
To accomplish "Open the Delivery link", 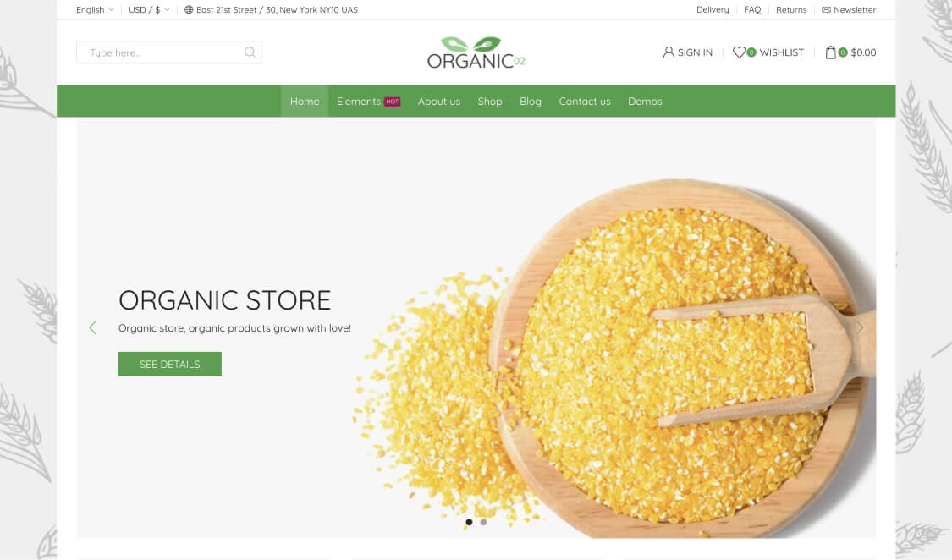I will [x=713, y=9].
